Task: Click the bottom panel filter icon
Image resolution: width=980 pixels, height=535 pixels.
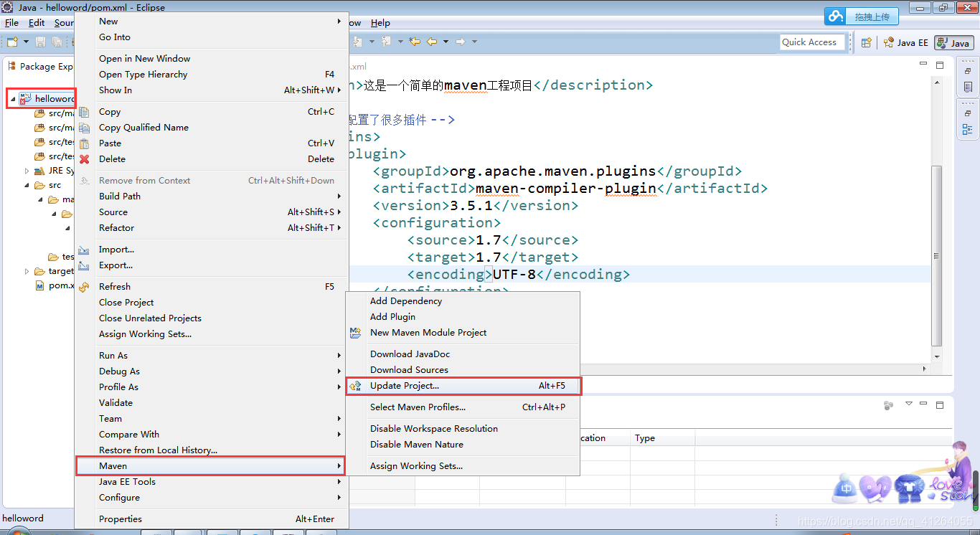Action: (x=889, y=405)
